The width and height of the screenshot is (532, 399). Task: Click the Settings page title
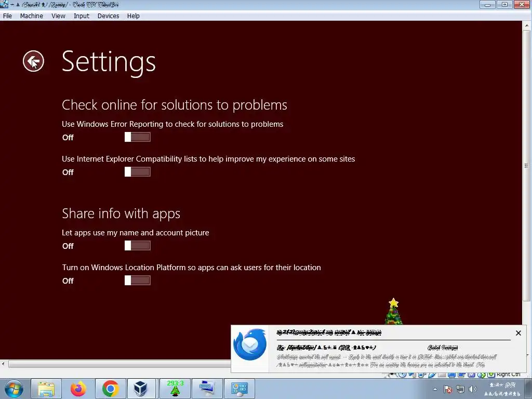click(x=109, y=62)
